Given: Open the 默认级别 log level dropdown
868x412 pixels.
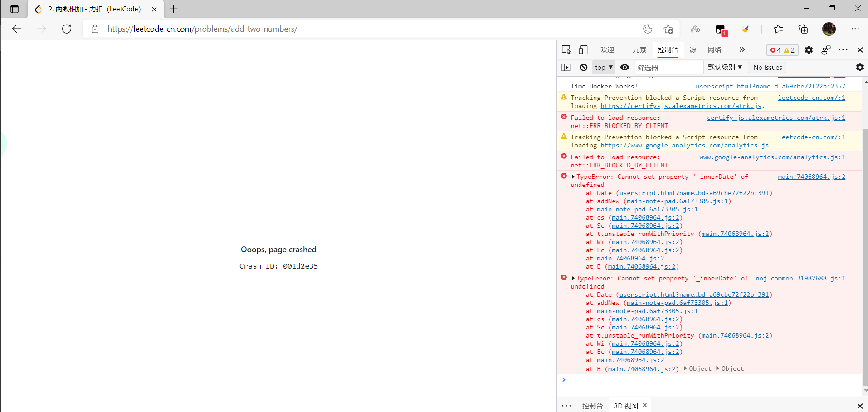Looking at the screenshot, I should pyautogui.click(x=725, y=68).
